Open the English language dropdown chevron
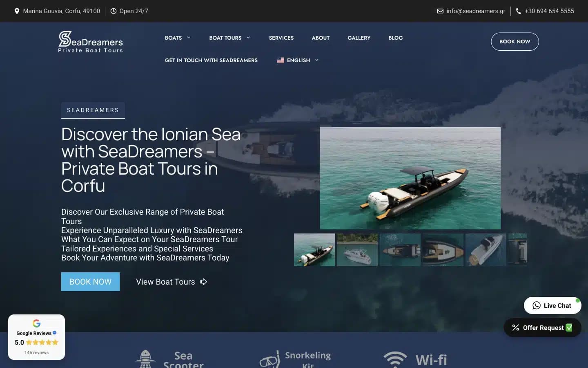 (x=317, y=60)
